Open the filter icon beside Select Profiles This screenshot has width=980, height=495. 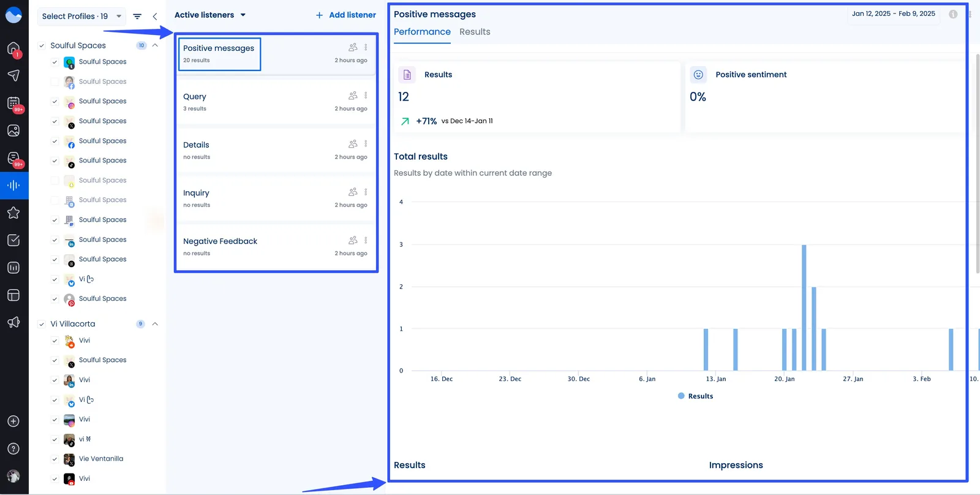coord(137,17)
